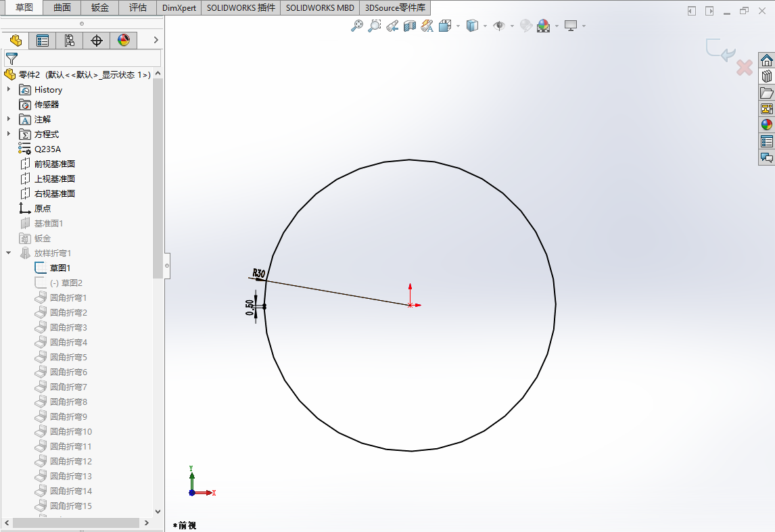775x532 pixels.
Task: Open the Design Library task pane icon
Action: click(767, 76)
